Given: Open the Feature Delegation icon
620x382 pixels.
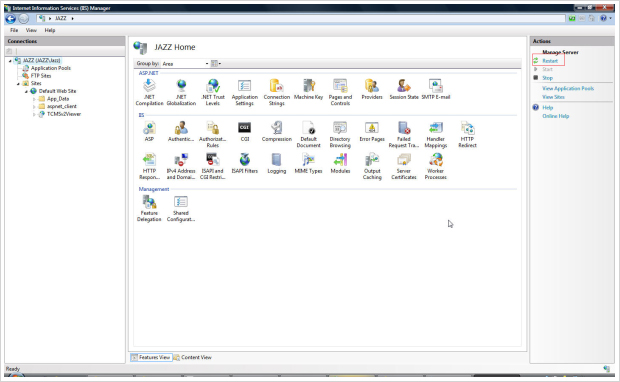Looking at the screenshot, I should (149, 208).
